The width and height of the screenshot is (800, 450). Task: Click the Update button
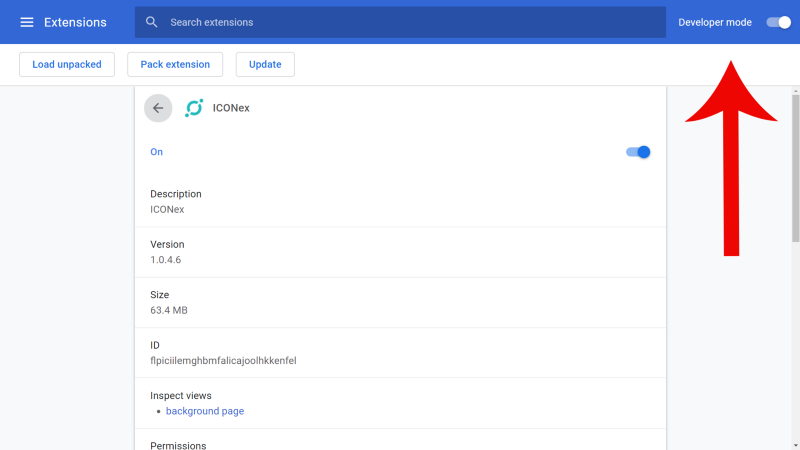tap(265, 64)
